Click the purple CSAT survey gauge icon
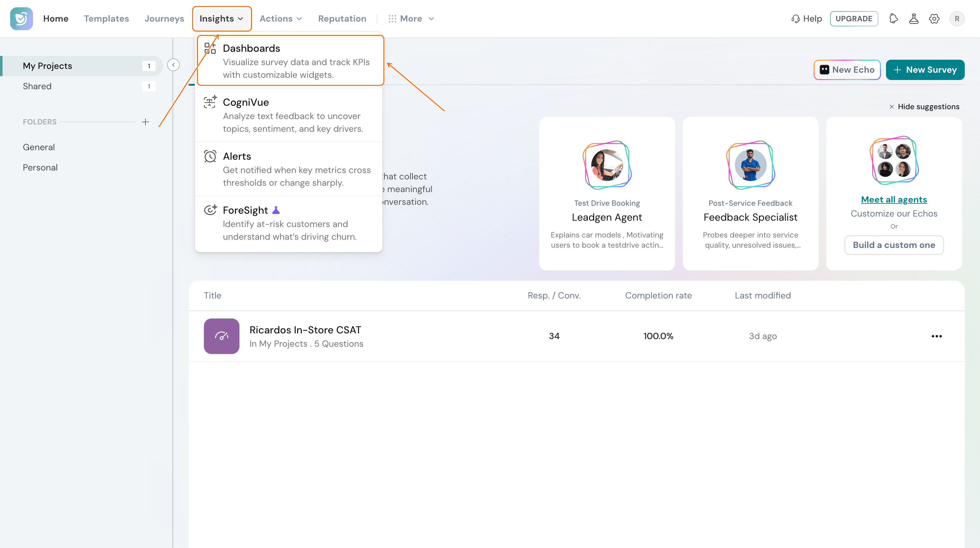The height and width of the screenshot is (548, 980). (x=221, y=336)
